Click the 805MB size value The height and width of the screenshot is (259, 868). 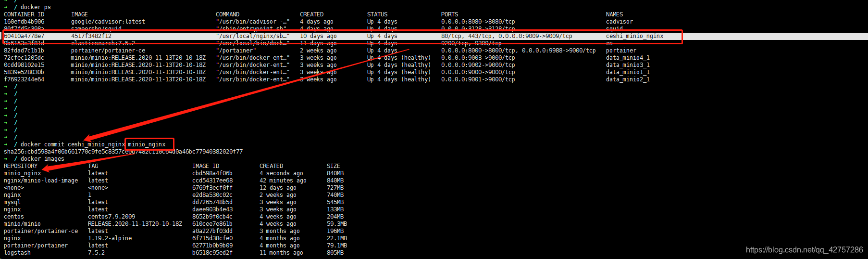tap(335, 253)
